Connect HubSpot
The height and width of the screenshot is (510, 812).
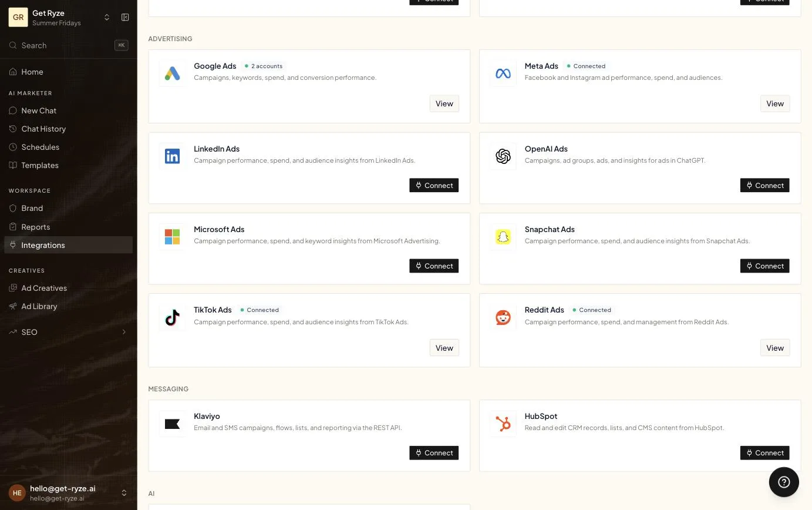coord(764,452)
